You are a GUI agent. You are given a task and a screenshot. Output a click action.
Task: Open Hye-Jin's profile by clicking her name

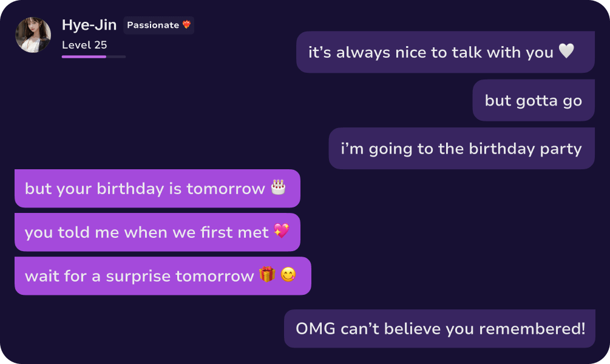coord(89,25)
